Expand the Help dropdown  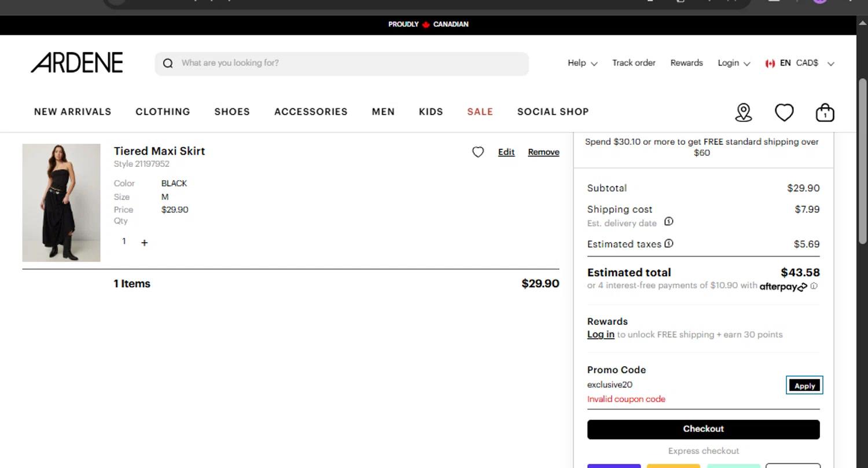pos(583,63)
